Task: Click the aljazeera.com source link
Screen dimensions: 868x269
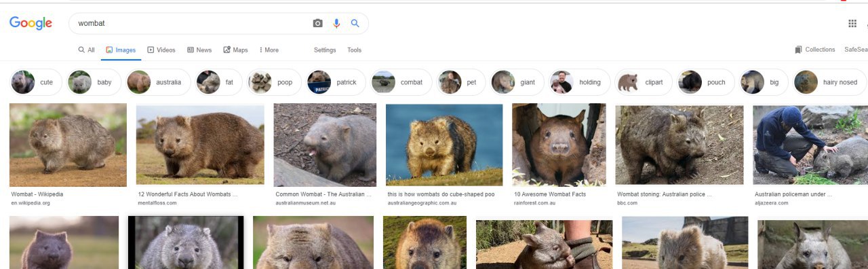Action: (x=772, y=203)
